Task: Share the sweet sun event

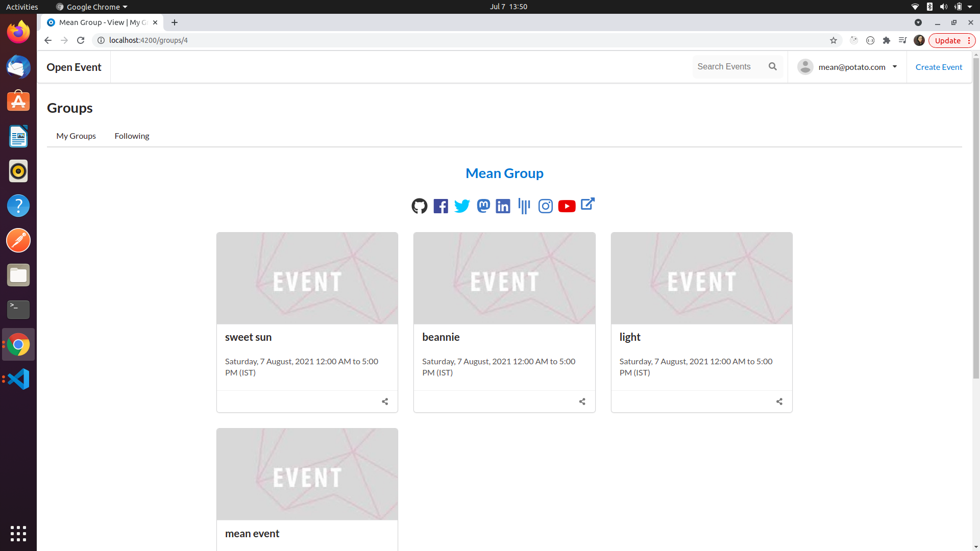Action: coord(385,402)
